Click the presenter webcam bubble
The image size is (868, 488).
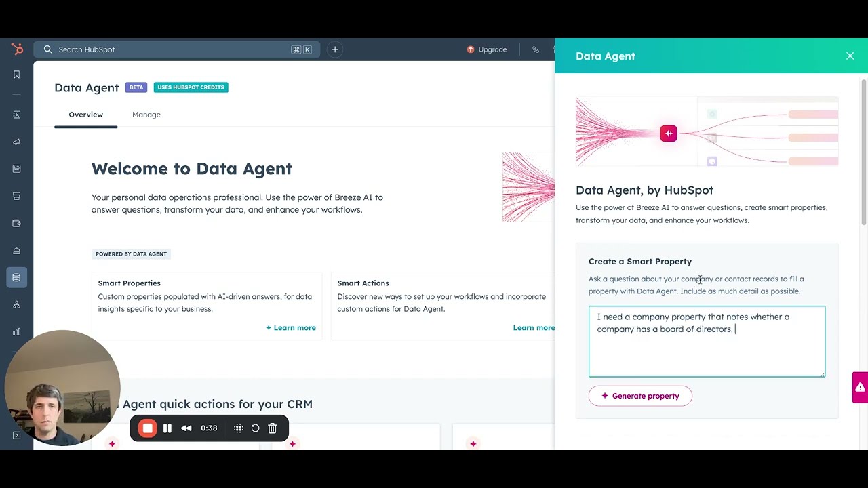coord(62,388)
